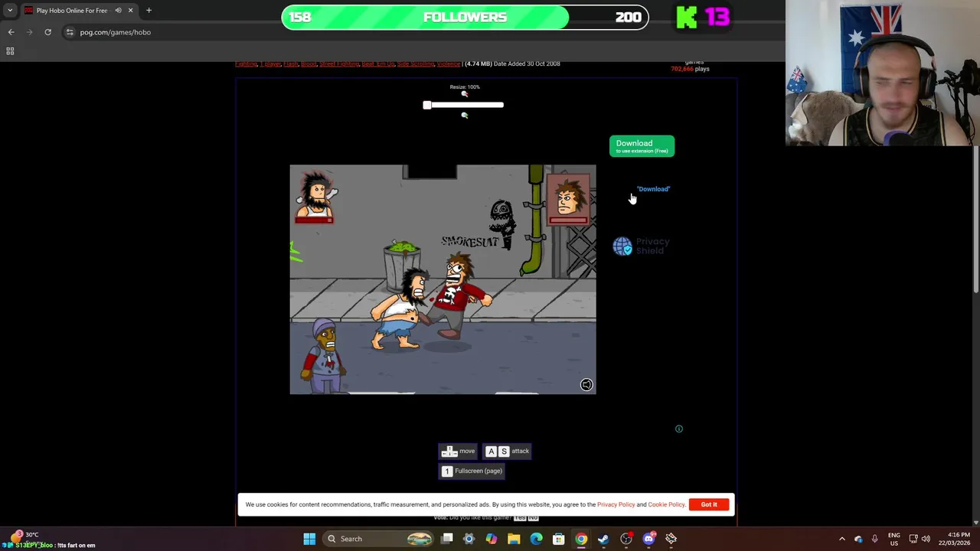Open Microsoft Edge on the taskbar
This screenshot has width=980, height=551.
pos(536,539)
